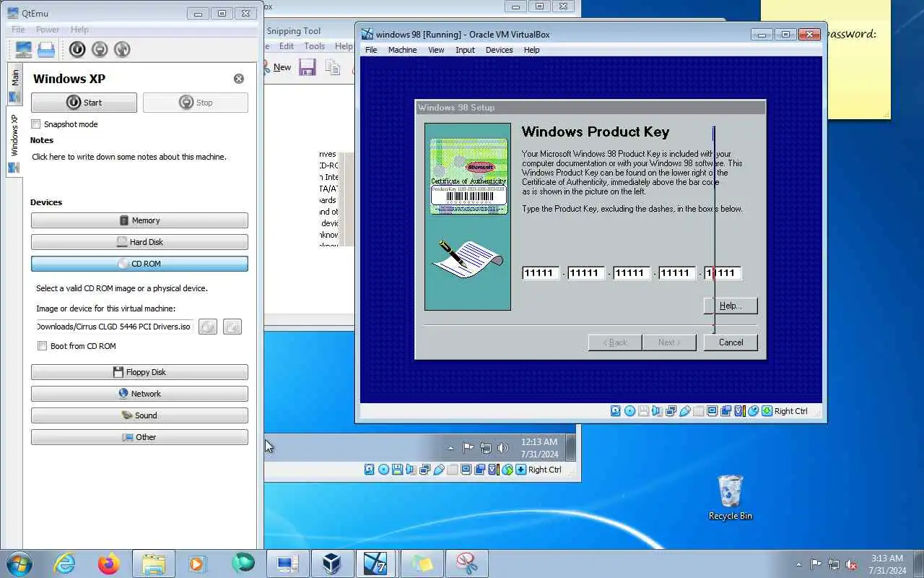Click the CD ROM image path field
Viewport: 924px width, 578px height.
coord(115,327)
